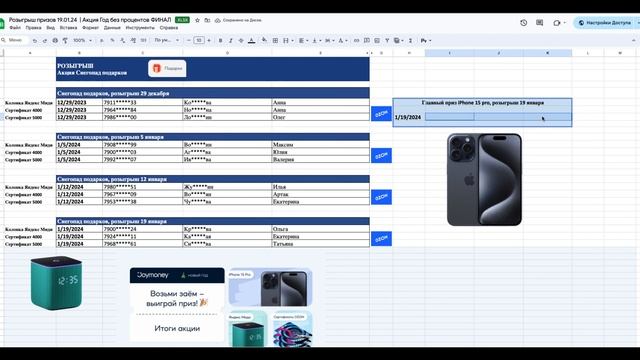Click OZON button beside 19 января block

pos(381,239)
